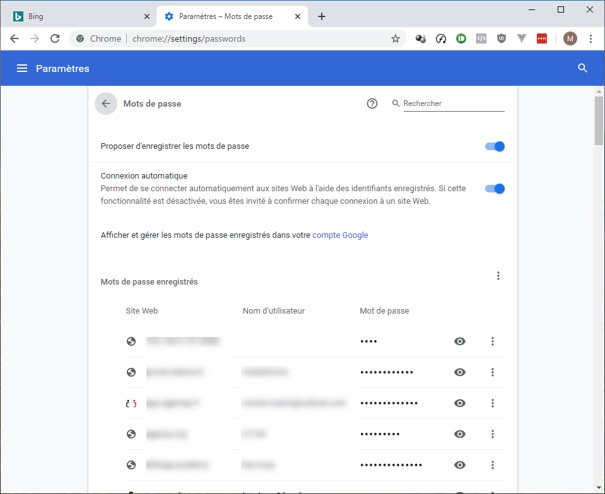Screen dimensions: 605x494
Task: Open the help question mark icon
Action: [372, 104]
